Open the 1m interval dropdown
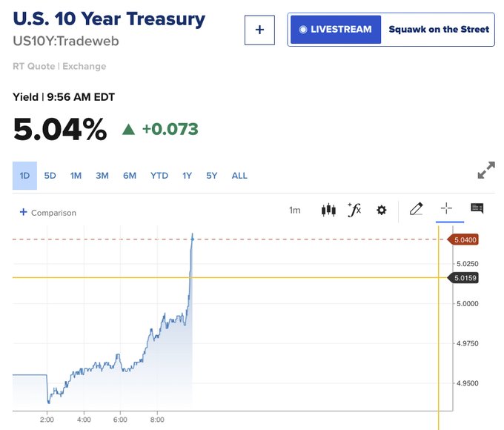This screenshot has height=430, width=504. click(295, 211)
